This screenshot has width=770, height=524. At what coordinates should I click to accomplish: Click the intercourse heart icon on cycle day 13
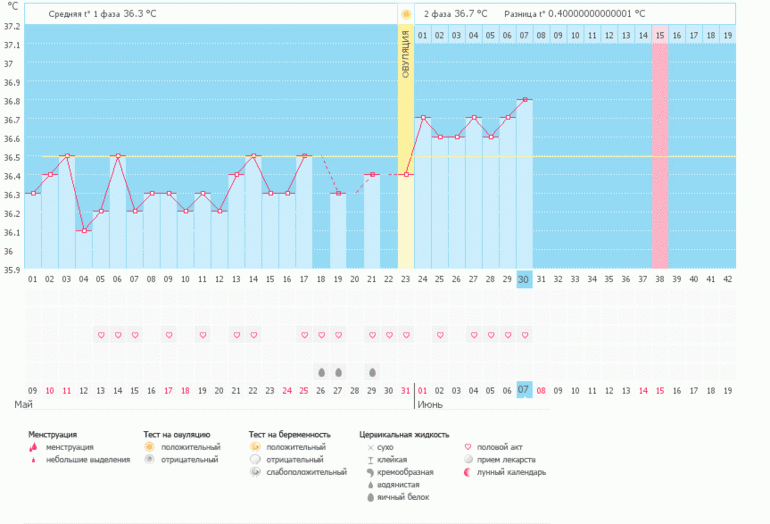pos(237,335)
